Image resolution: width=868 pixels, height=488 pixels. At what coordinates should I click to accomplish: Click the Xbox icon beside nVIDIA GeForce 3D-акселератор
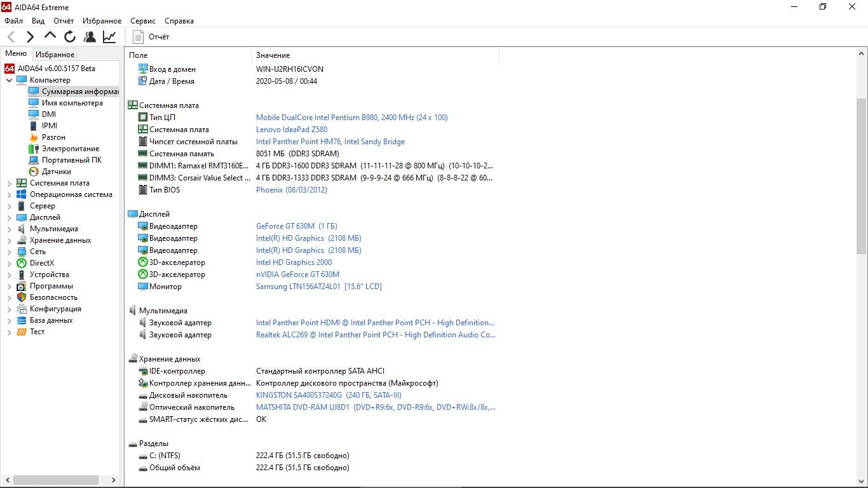(x=143, y=274)
